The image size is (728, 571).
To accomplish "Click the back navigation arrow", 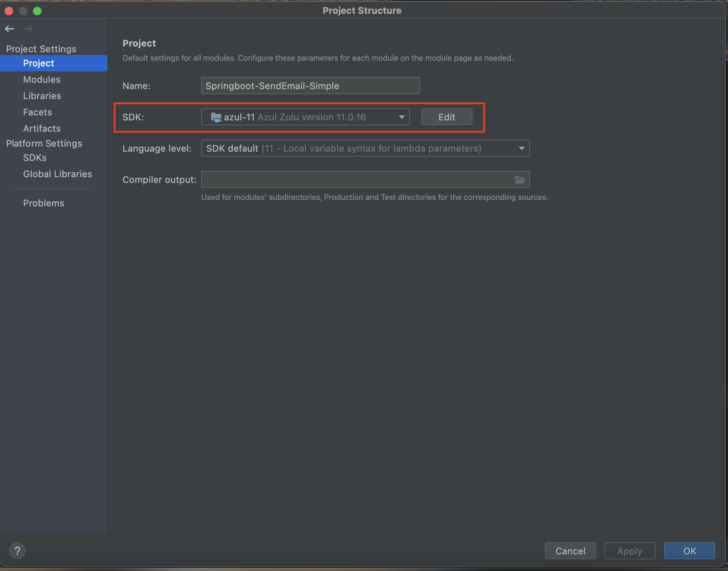I will pyautogui.click(x=10, y=29).
